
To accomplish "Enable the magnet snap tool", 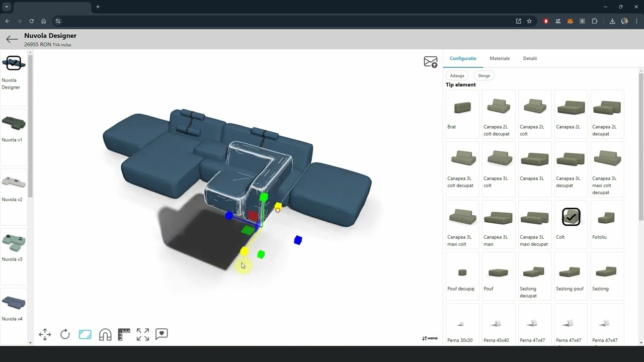I will coord(105,334).
